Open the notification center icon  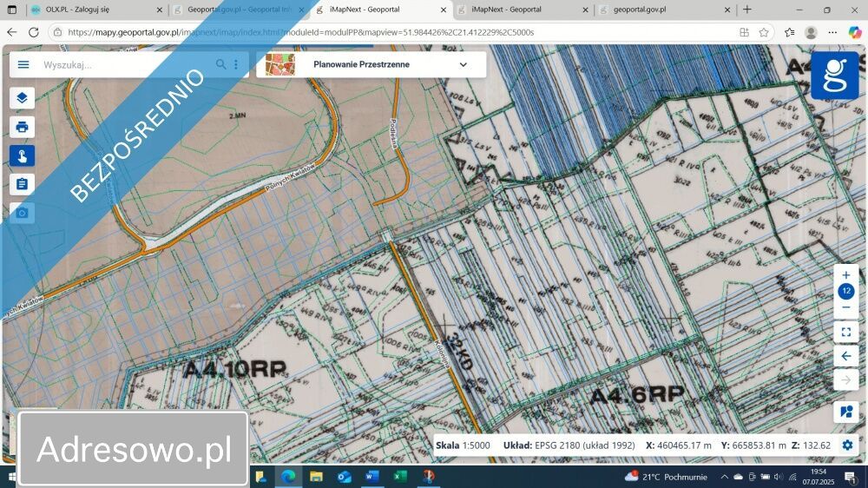coord(851,477)
